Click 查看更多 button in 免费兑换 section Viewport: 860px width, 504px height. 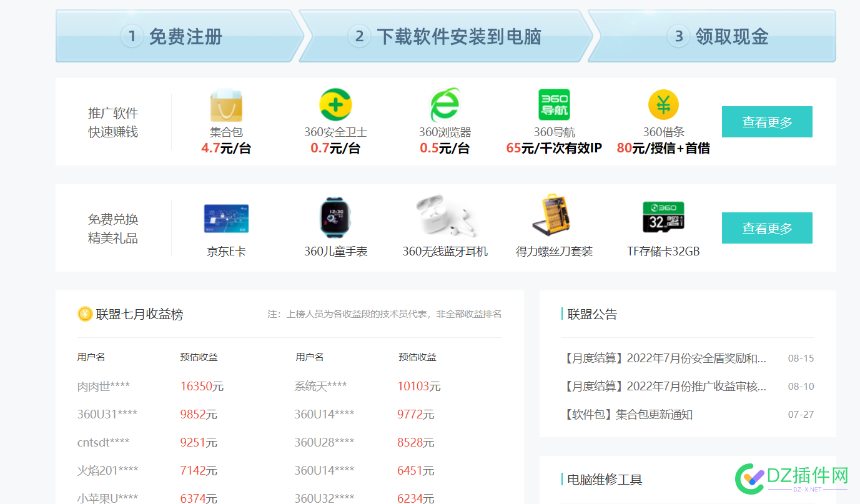(x=767, y=228)
